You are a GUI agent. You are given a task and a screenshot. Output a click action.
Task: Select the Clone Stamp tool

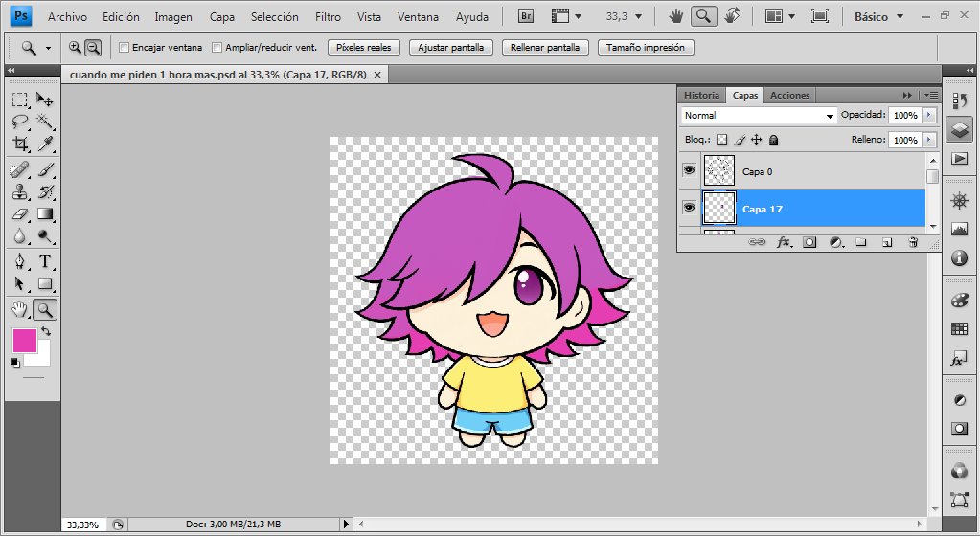coord(20,191)
